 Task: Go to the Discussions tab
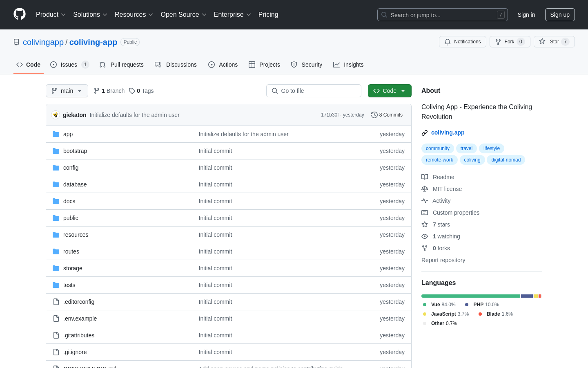176,65
